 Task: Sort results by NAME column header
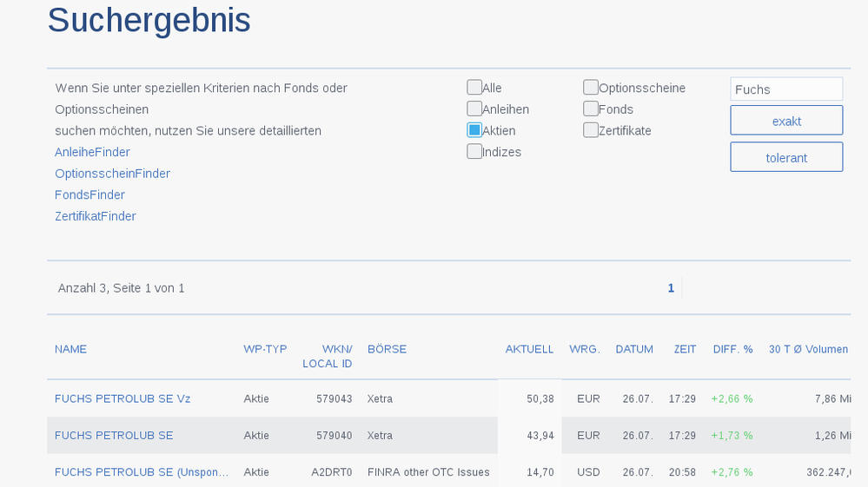point(70,349)
